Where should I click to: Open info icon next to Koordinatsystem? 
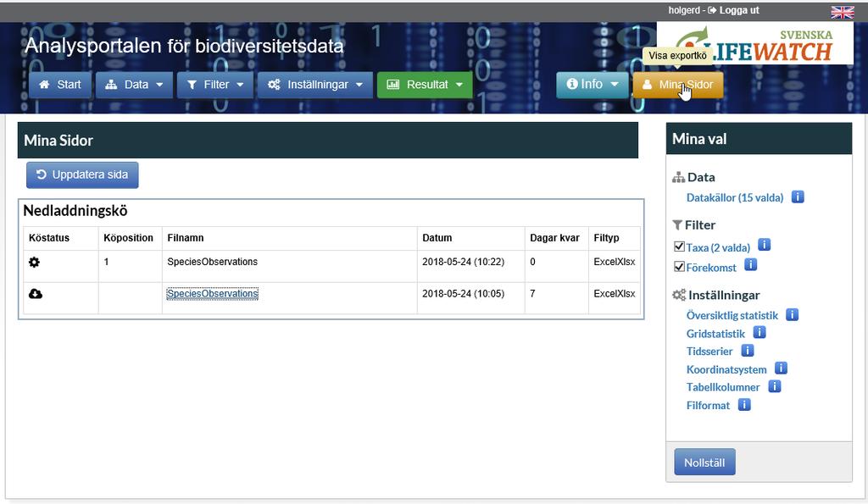click(x=781, y=368)
